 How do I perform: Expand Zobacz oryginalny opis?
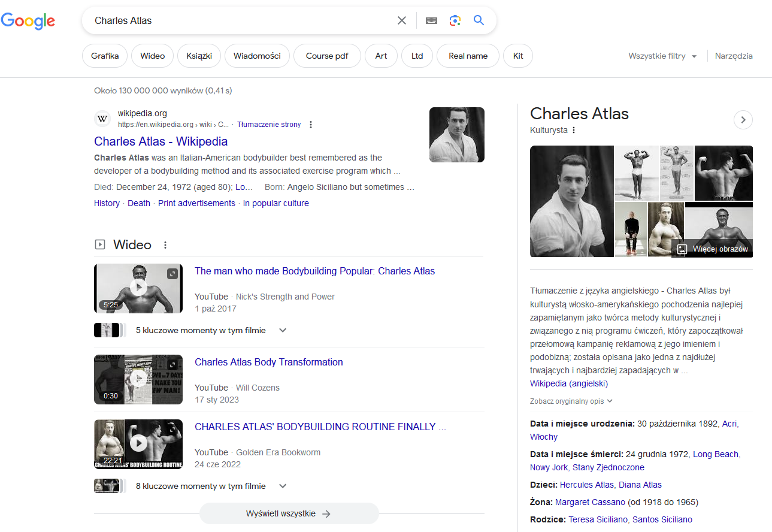[x=571, y=401]
